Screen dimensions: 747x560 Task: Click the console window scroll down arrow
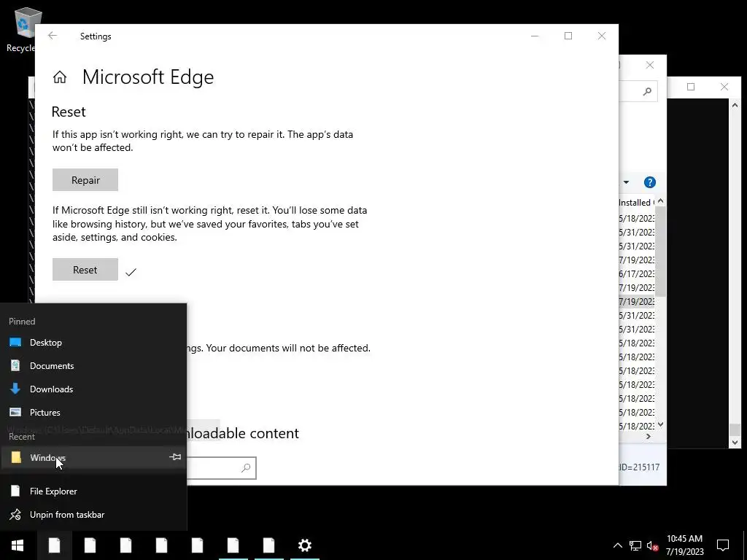(x=735, y=443)
